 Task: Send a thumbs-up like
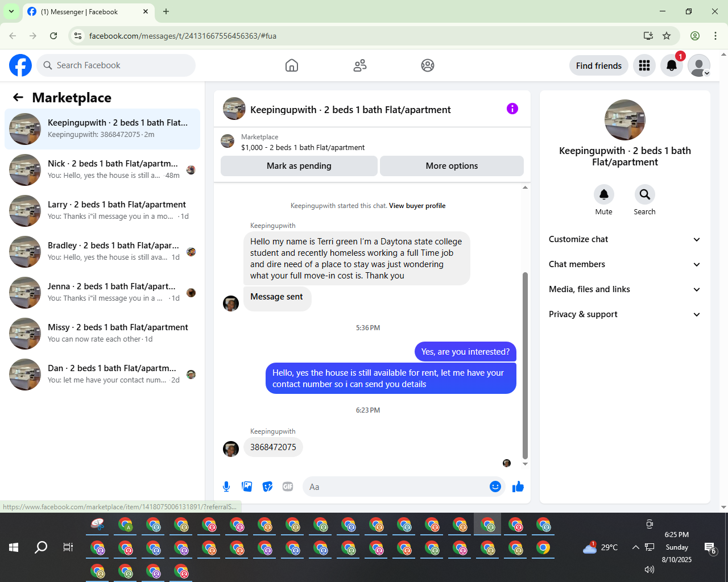(x=518, y=487)
